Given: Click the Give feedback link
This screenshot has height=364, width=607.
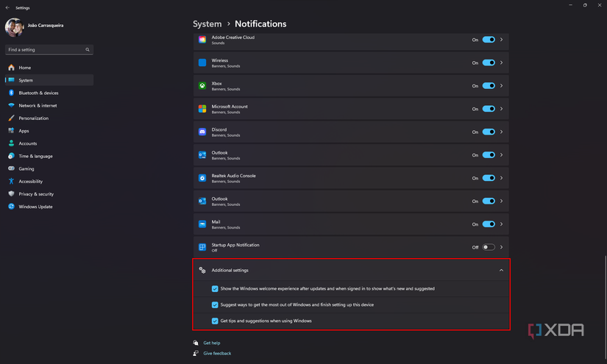Looking at the screenshot, I should pos(217,354).
